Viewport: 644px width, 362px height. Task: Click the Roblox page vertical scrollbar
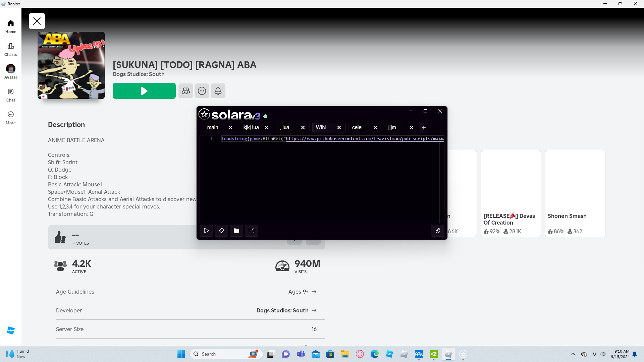click(x=642, y=192)
